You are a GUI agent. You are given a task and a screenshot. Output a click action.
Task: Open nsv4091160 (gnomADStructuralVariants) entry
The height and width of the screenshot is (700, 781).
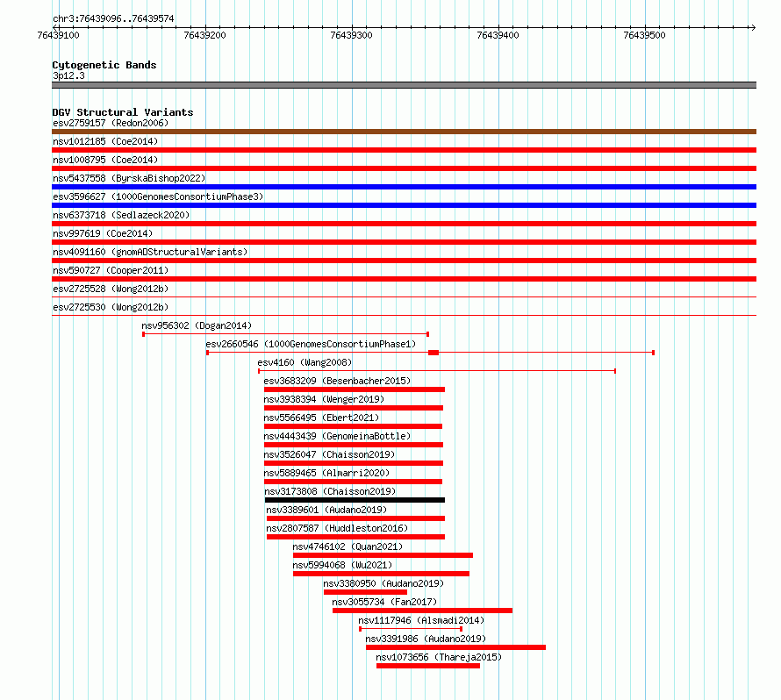point(150,252)
